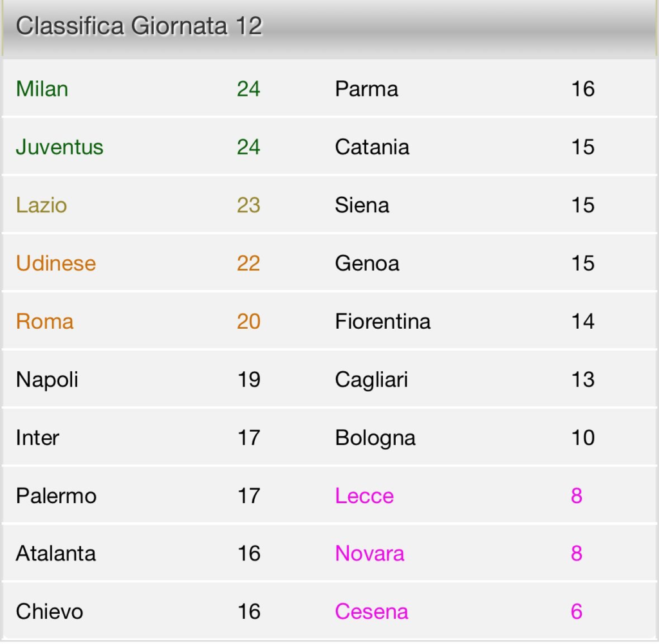
Task: Click the Atalanta standings entry
Action: 56,553
